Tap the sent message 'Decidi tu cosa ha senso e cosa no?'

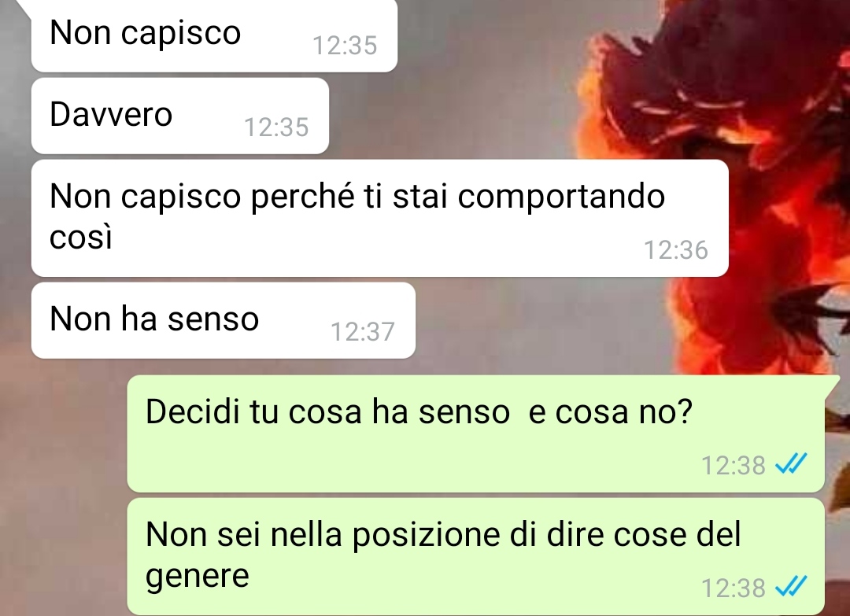click(476, 433)
